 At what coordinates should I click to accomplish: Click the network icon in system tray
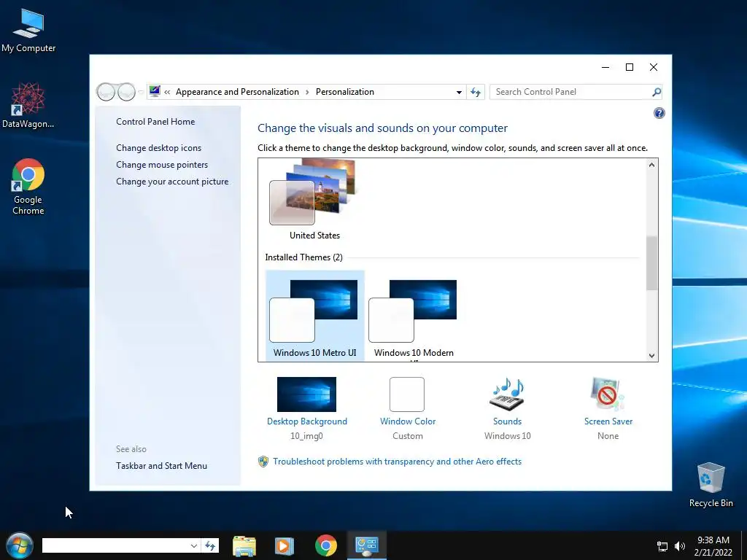pyautogui.click(x=662, y=546)
